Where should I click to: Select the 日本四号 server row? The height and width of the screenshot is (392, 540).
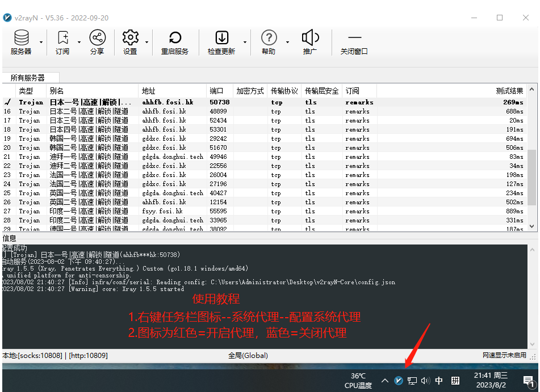click(x=265, y=129)
